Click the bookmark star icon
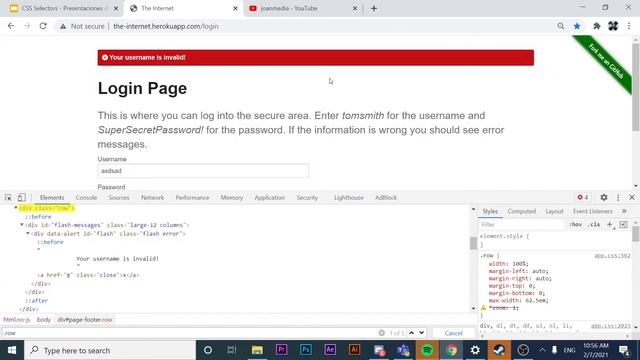Image resolution: width=640 pixels, height=360 pixels. tap(577, 26)
